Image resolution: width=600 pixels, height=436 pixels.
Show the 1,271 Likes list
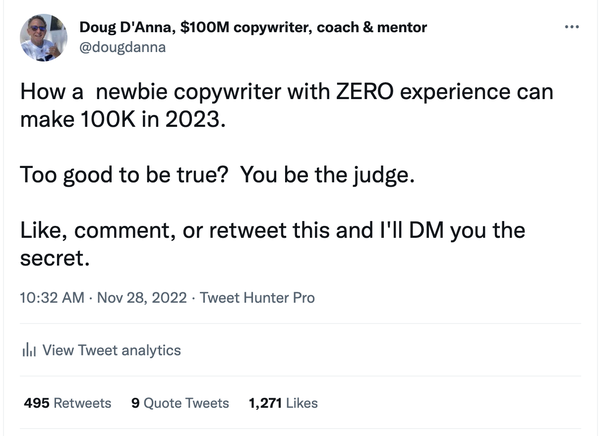(283, 403)
